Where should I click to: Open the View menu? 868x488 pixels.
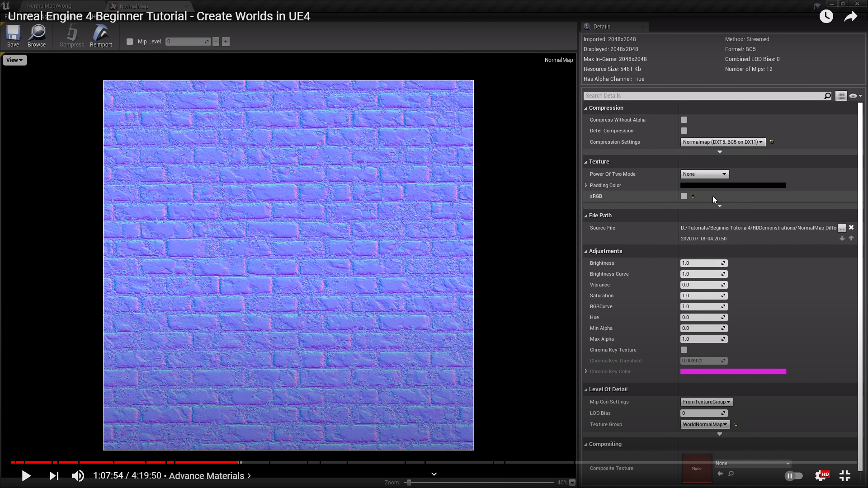[x=14, y=60]
